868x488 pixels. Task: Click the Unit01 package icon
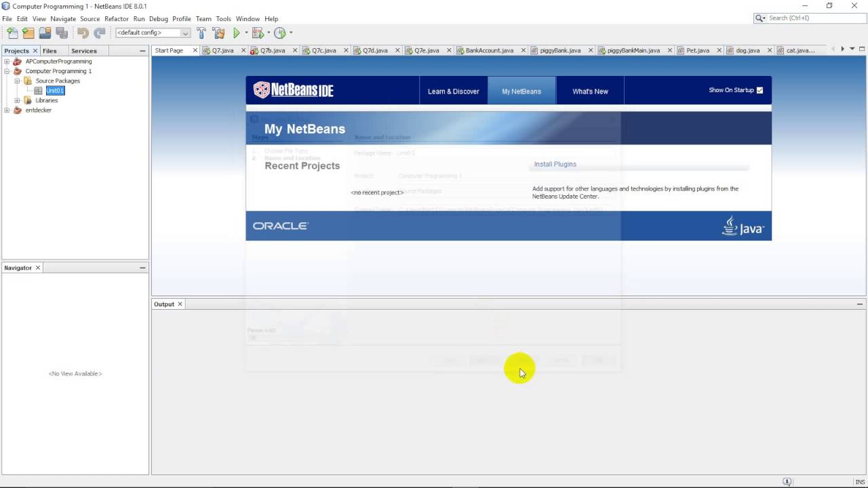coord(39,91)
